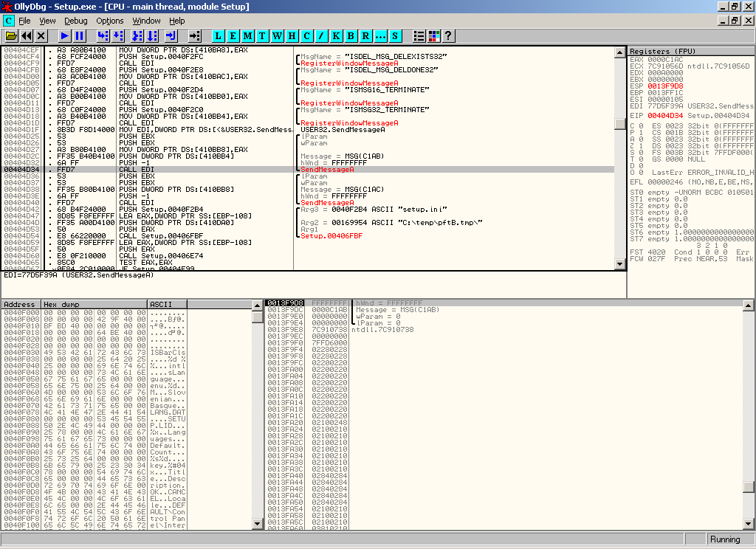Image resolution: width=756 pixels, height=549 pixels.
Task: Click the Step into toolbar icon
Action: 103,36
